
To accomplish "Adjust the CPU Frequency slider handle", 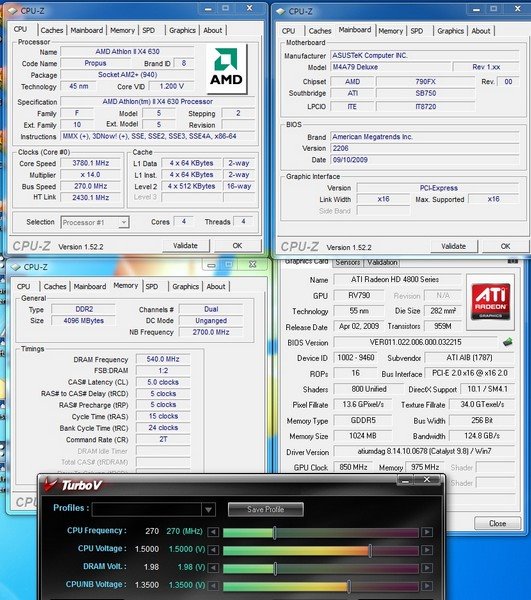I will 275,532.
